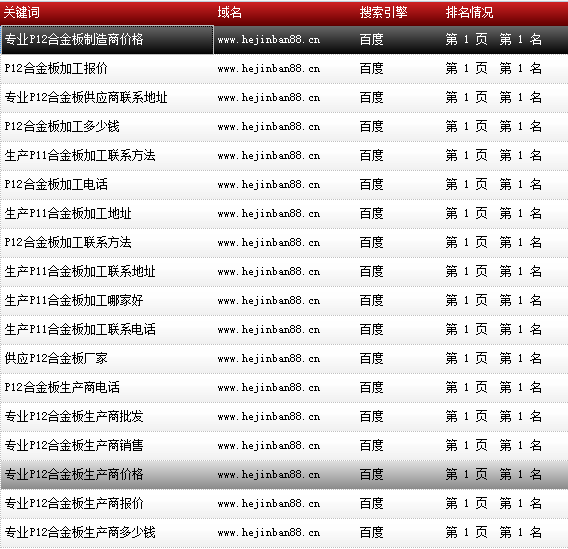568x549 pixels.
Task: Click 百度 in 生产P11合金板加工联系方法 row
Action: (x=371, y=155)
